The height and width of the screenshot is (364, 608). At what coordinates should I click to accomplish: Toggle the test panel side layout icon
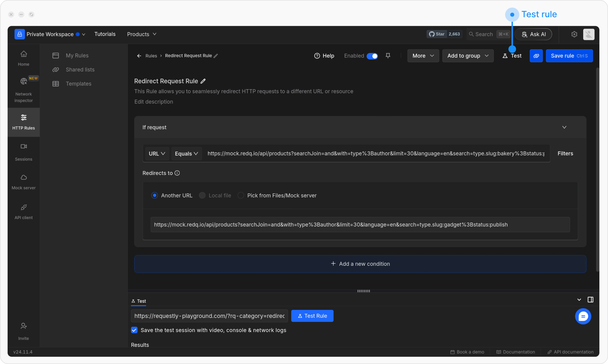590,300
